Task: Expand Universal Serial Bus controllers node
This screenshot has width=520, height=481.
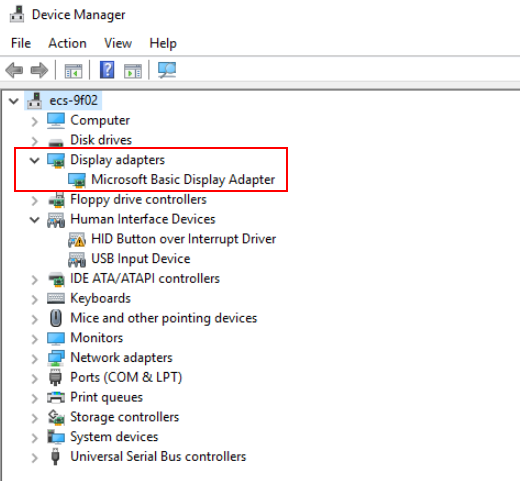Action: click(34, 458)
